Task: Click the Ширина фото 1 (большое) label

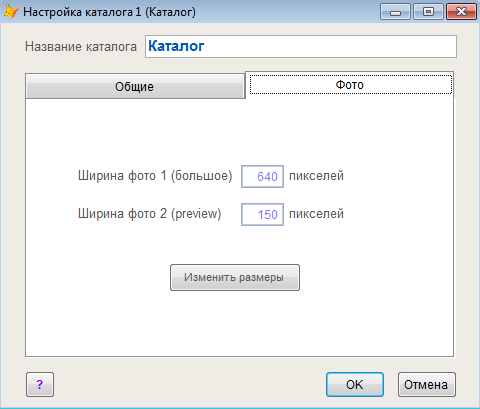Action: (x=155, y=176)
